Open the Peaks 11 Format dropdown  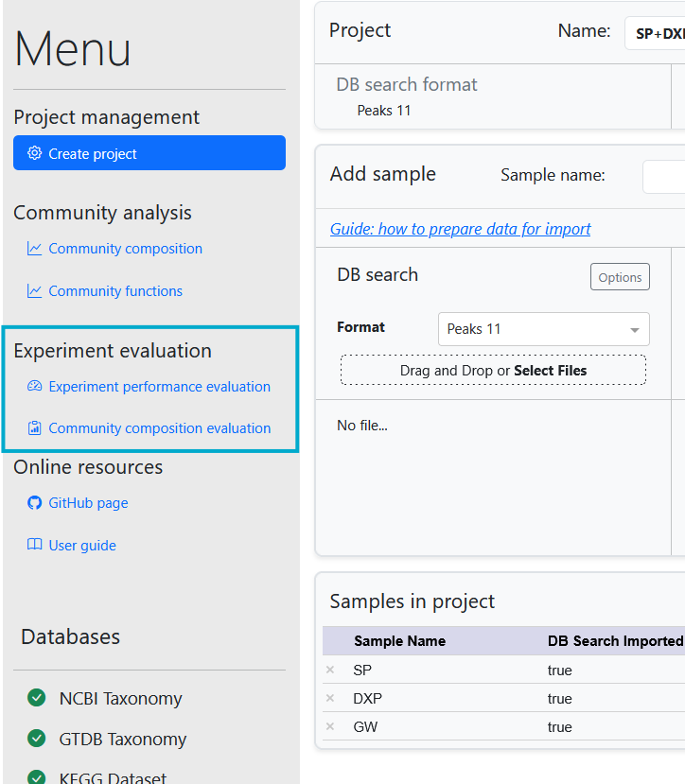point(543,329)
